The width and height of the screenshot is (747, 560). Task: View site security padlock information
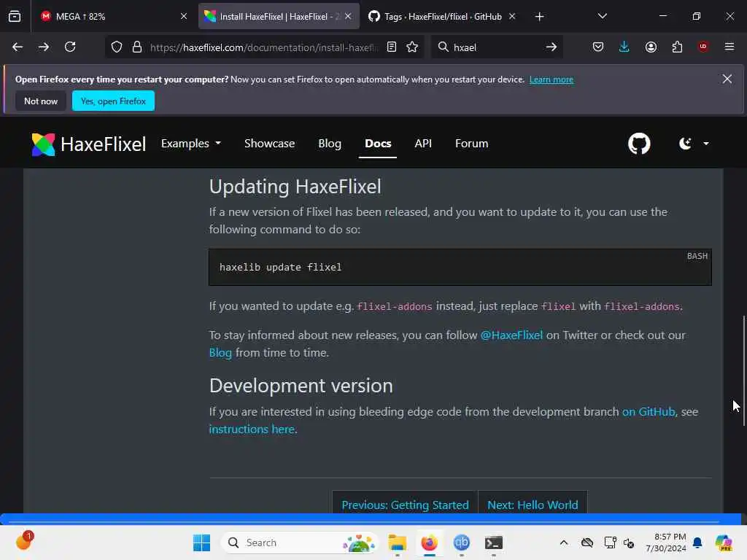click(x=137, y=47)
